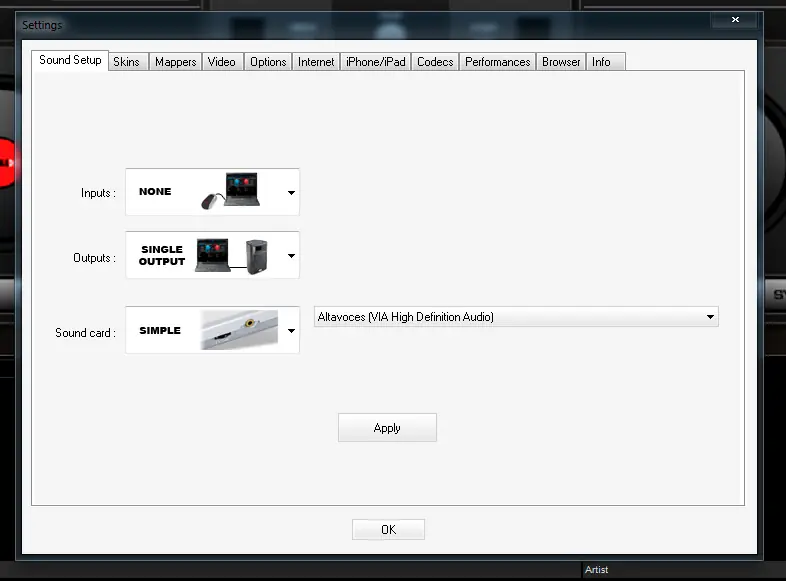Go to the Internet tab
This screenshot has width=786, height=581.
[x=316, y=62]
